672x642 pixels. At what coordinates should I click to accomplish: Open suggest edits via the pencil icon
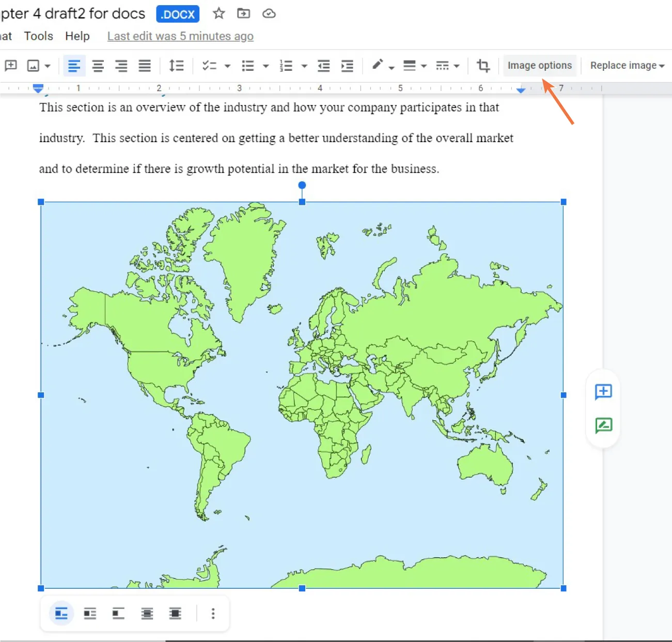[x=603, y=425]
